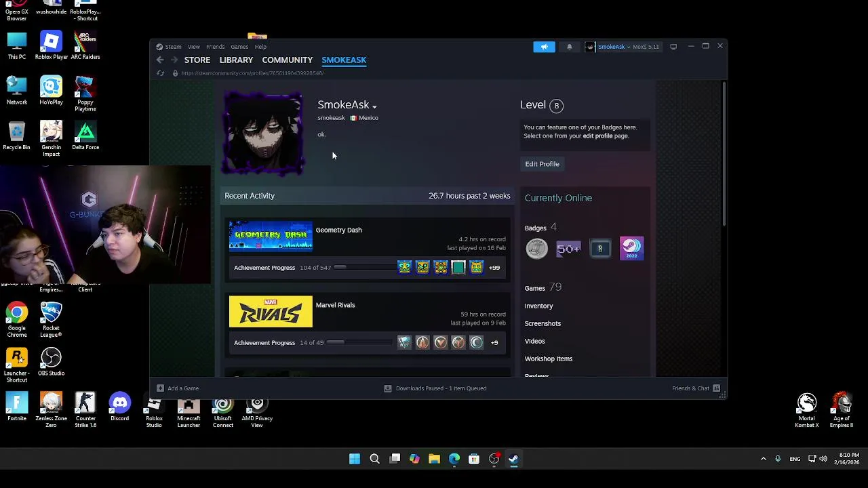
Task: Open the Videos link
Action: coord(534,341)
